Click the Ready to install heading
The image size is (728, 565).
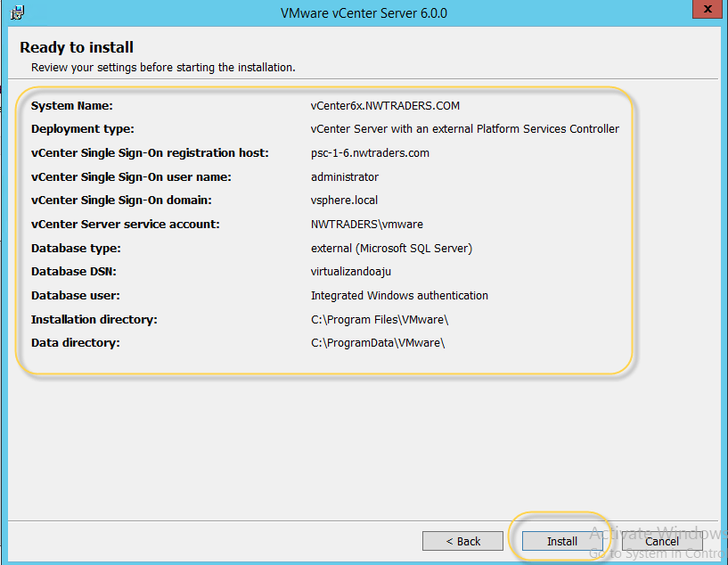click(x=77, y=47)
